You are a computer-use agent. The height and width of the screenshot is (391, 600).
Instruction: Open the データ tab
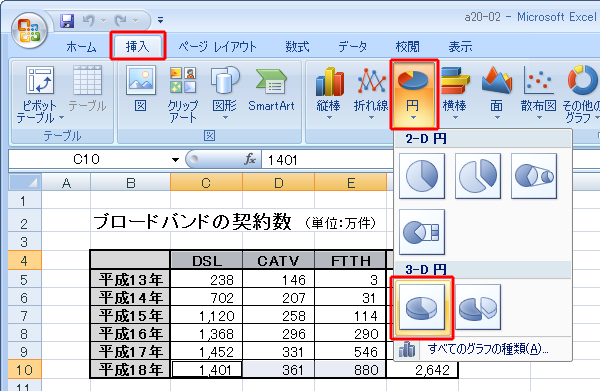click(352, 47)
